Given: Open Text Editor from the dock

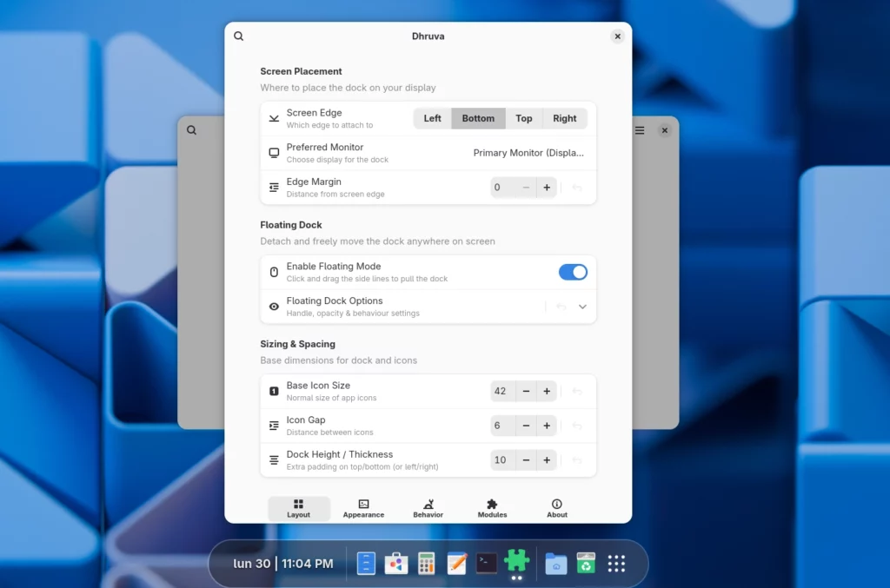Looking at the screenshot, I should pos(457,564).
